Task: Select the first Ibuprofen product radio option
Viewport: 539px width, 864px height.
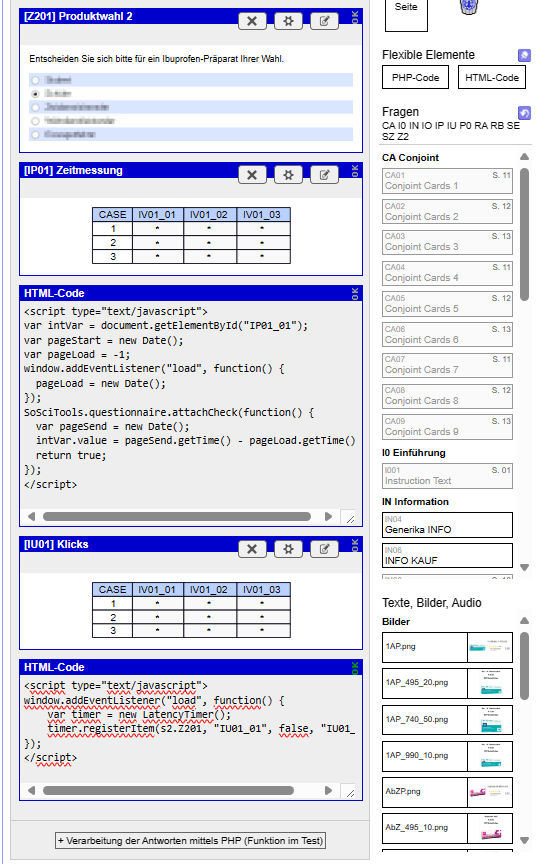Action: 35,80
